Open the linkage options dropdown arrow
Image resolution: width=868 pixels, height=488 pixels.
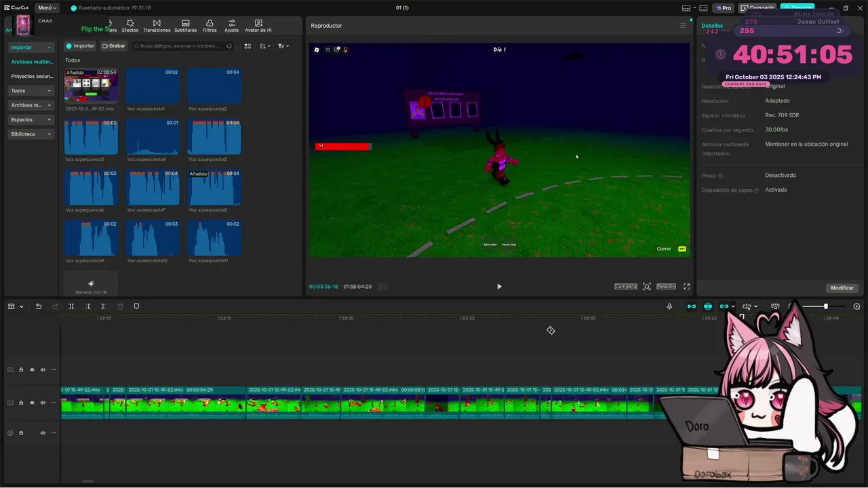(x=733, y=306)
